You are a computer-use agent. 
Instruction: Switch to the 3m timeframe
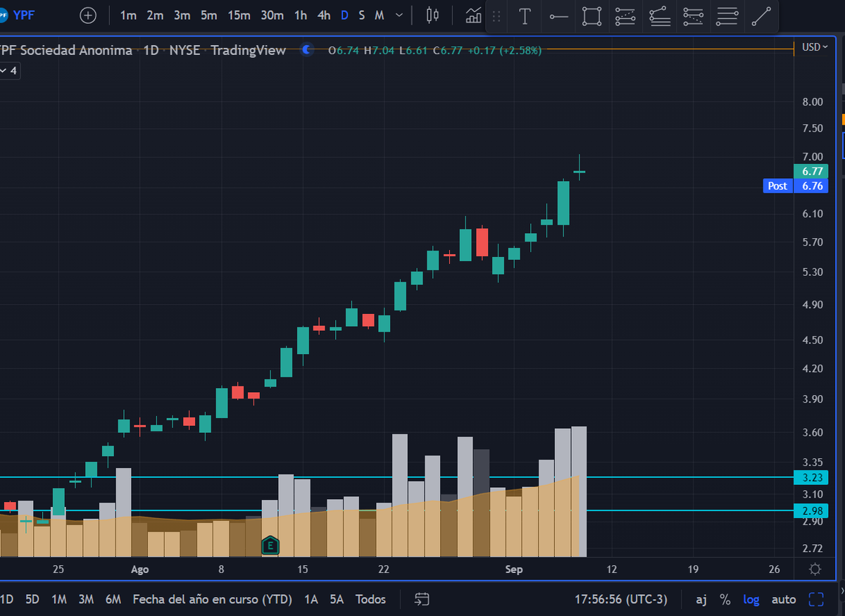click(x=182, y=15)
